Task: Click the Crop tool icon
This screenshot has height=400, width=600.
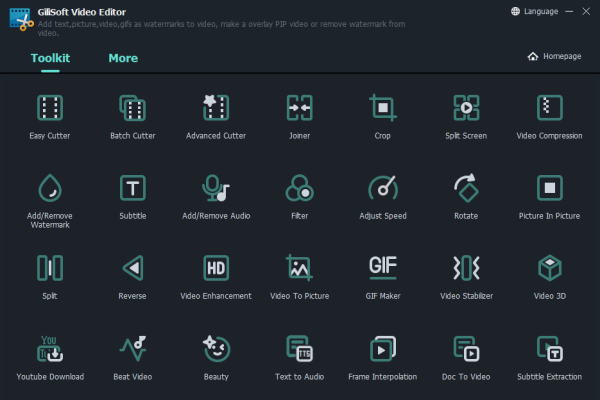Action: click(x=383, y=107)
